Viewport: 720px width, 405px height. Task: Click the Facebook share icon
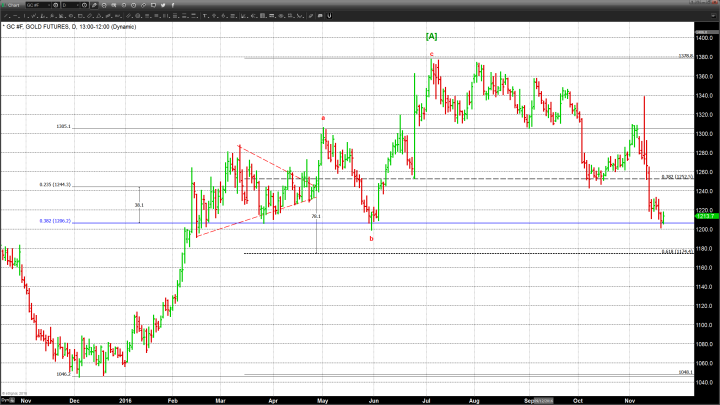[174, 5]
